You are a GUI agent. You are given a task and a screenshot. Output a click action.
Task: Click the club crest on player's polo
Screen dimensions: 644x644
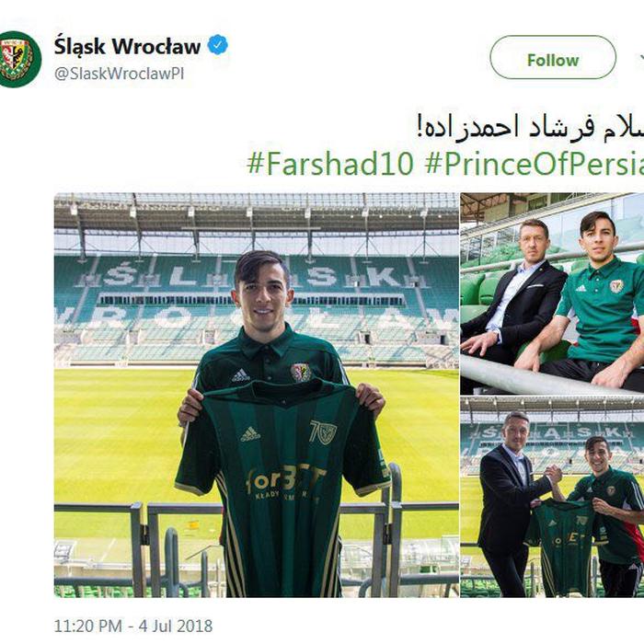tap(302, 373)
